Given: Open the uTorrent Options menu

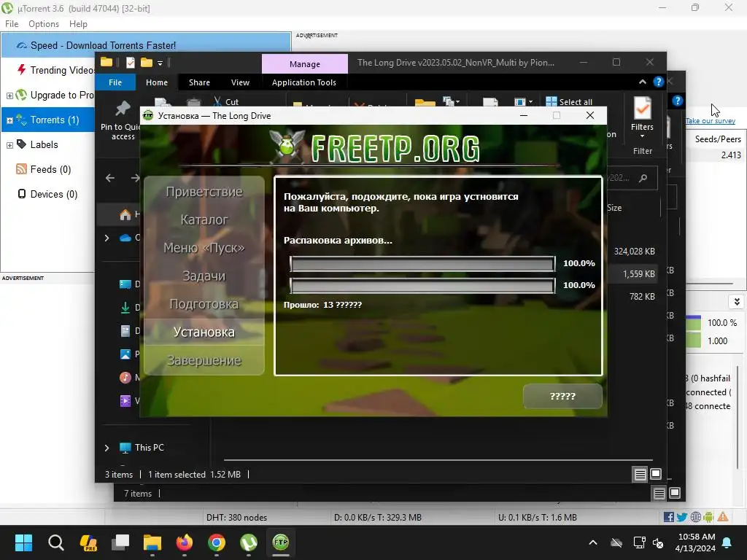Looking at the screenshot, I should click(x=44, y=24).
